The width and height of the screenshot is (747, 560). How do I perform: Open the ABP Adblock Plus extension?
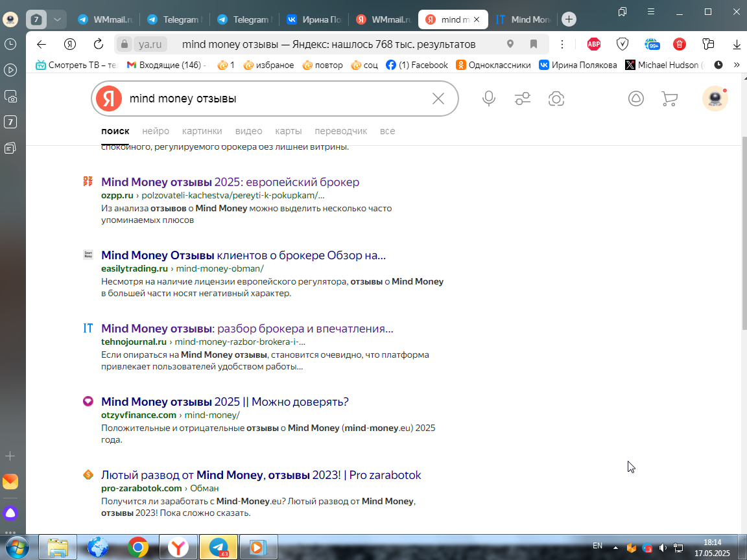click(594, 44)
